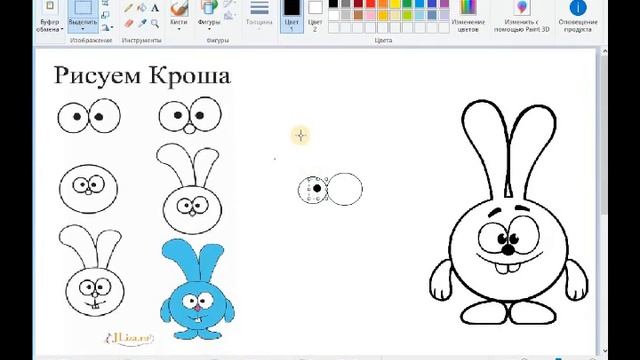
Task: Expand the Выделить dropdown arrow
Action: [83, 29]
